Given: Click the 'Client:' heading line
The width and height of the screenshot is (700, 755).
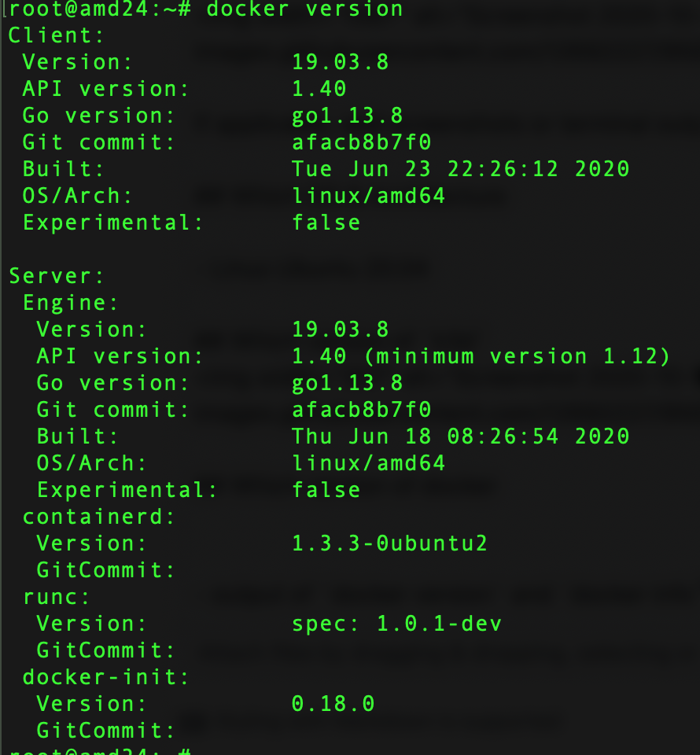Looking at the screenshot, I should 56,35.
